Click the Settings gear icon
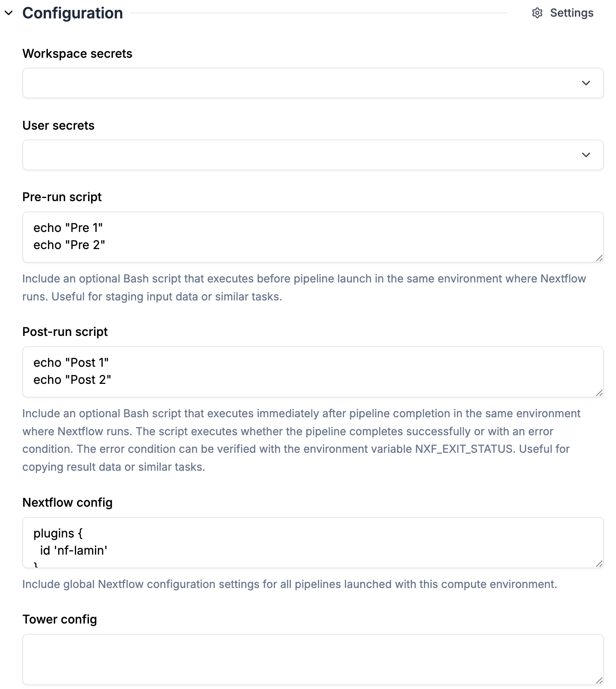Screen dimensions: 616x689 (x=537, y=13)
